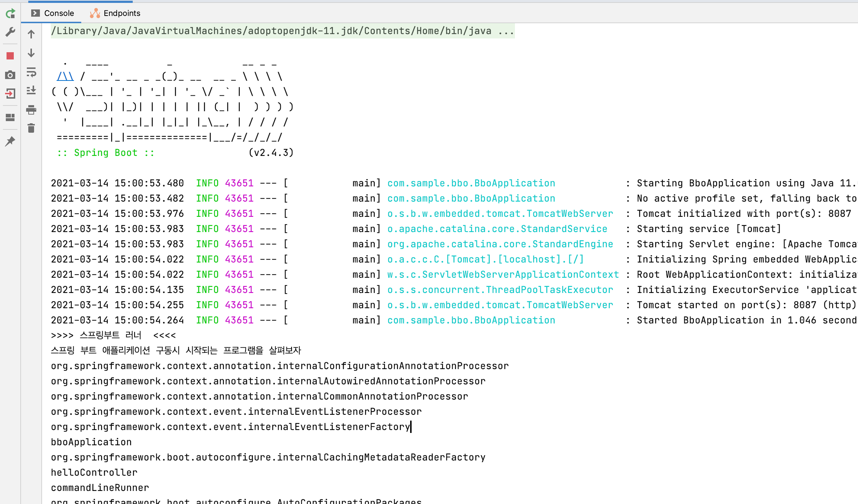Screen dimensions: 858x504
Task: Click the '(v2.4.3)' version text
Action: [x=271, y=153]
